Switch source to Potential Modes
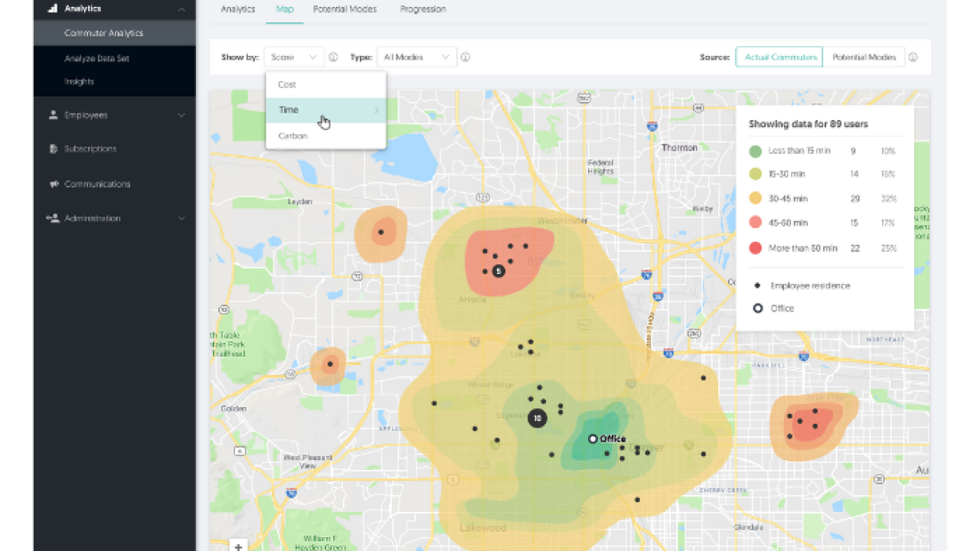Image resolution: width=980 pixels, height=551 pixels. 864,57
